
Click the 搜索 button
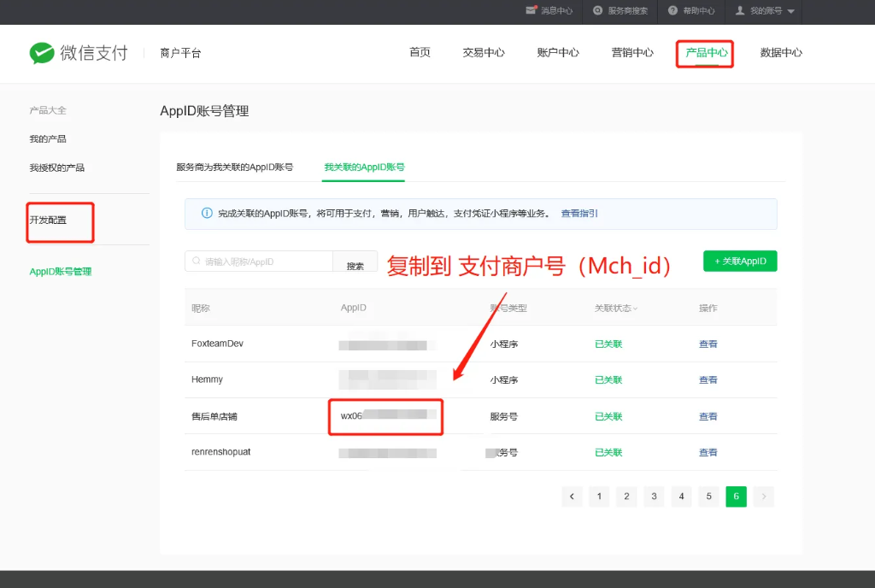355,266
